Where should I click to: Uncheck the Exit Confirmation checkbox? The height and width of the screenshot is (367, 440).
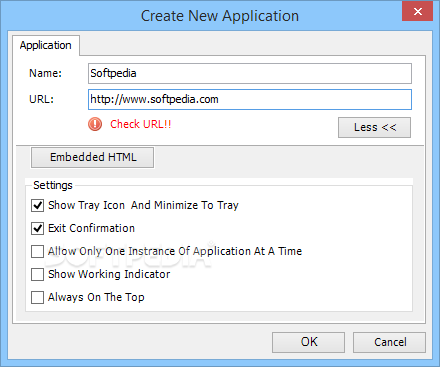[x=37, y=228]
